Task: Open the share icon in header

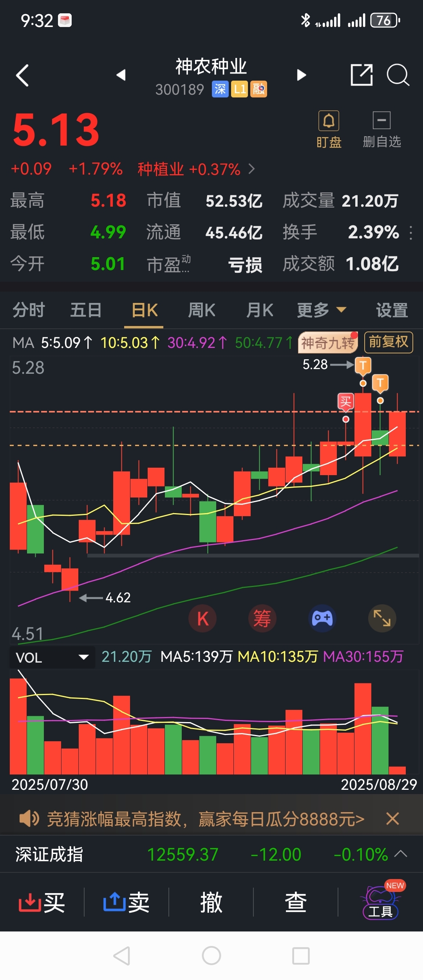Action: click(x=361, y=74)
